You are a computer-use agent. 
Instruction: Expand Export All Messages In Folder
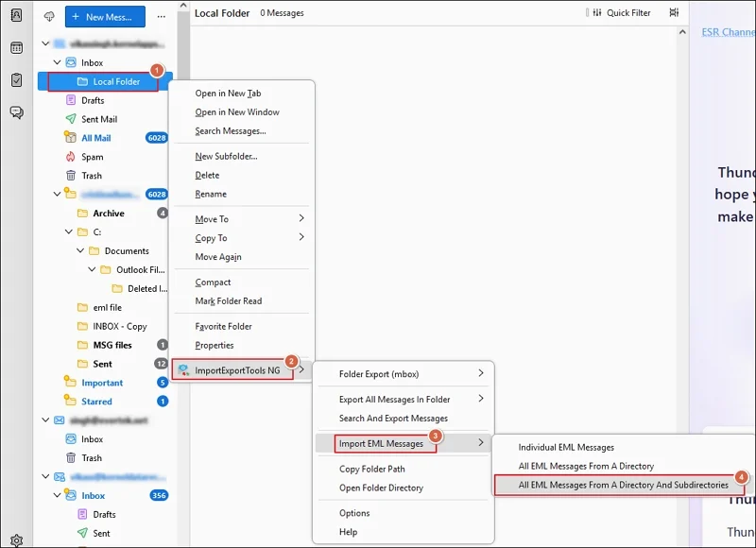[404, 399]
